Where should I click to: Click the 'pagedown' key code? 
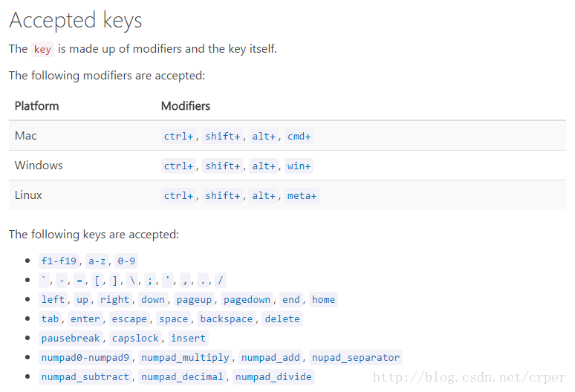click(x=247, y=300)
